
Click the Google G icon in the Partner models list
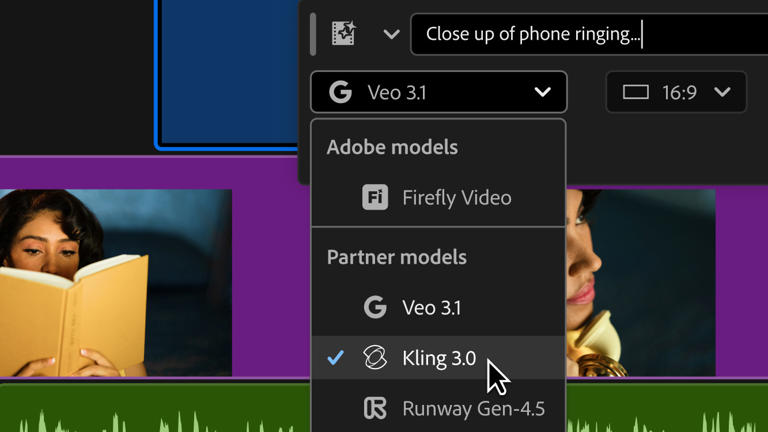pos(375,307)
